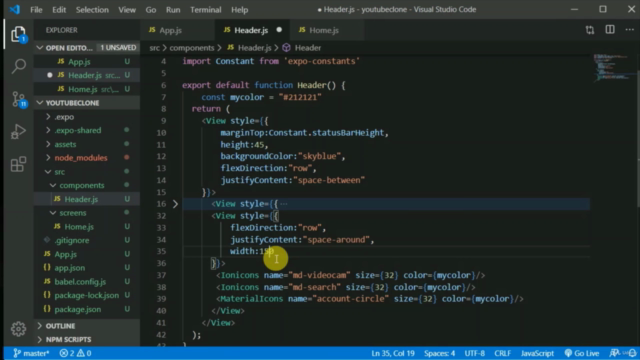Click the notifications bell icon
The width and height of the screenshot is (640, 360).
632,353
